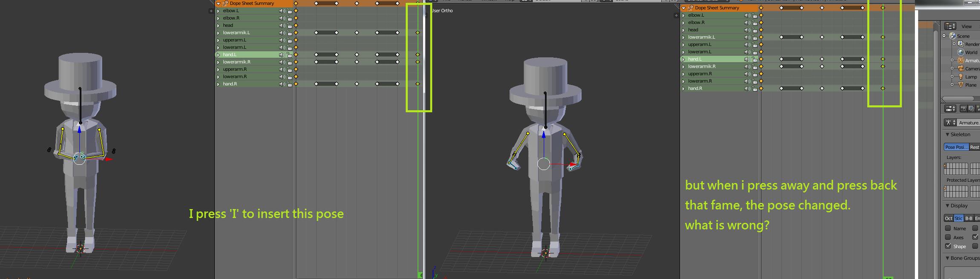Select current-frame keyframe on left lowerarmik.L row
Screen dimensions: 980x279
(x=418, y=33)
